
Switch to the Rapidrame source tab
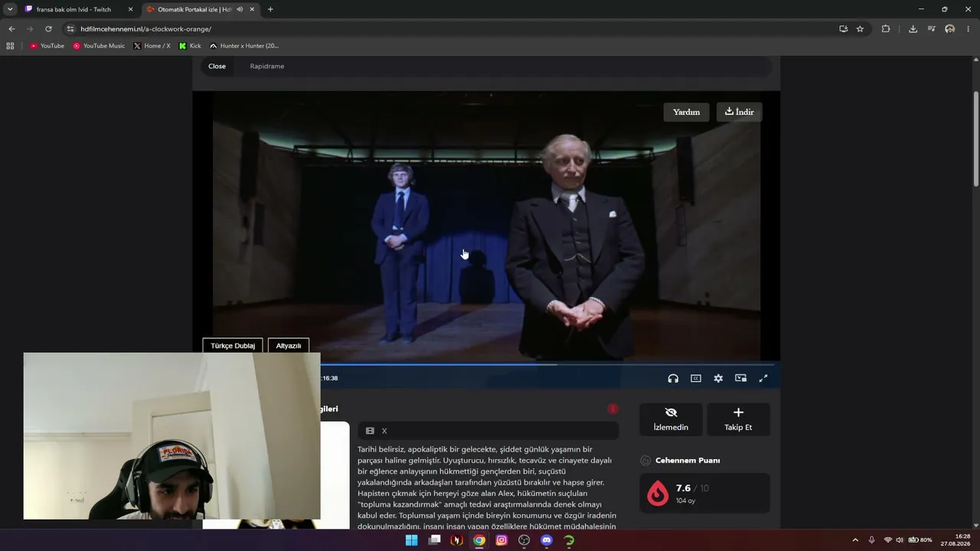click(x=267, y=66)
